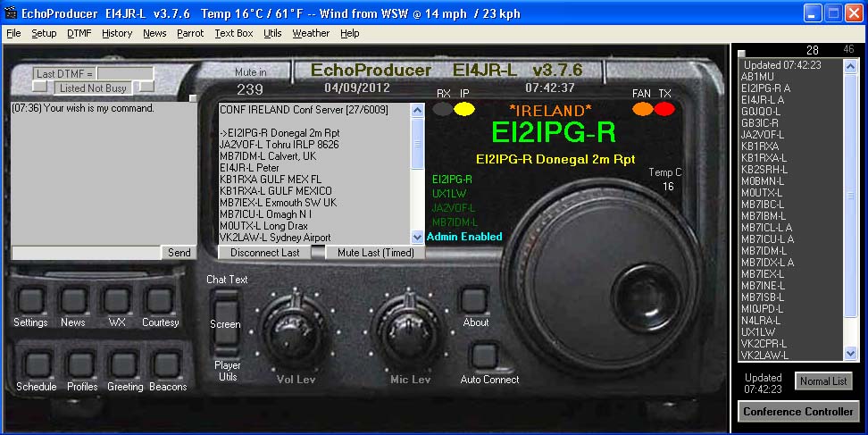
Task: Click Mute Last (Timed) button
Action: pyautogui.click(x=375, y=253)
